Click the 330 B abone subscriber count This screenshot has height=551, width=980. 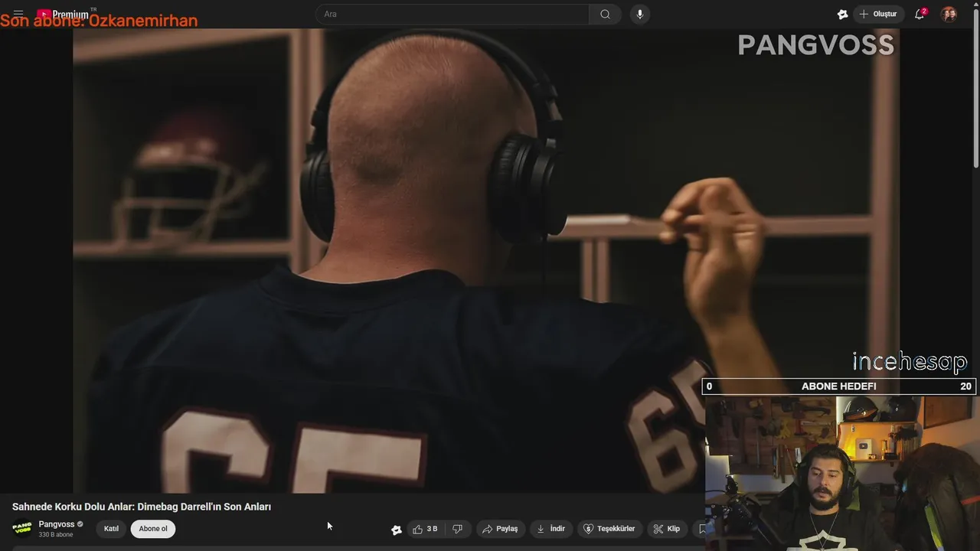[56, 535]
